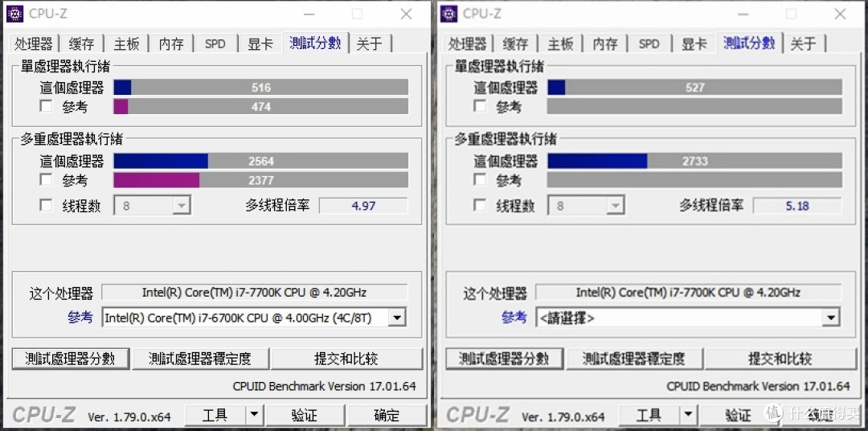Viewport: 868px width, 431px height.
Task: Minimize the left CPU-Z window
Action: point(309,14)
